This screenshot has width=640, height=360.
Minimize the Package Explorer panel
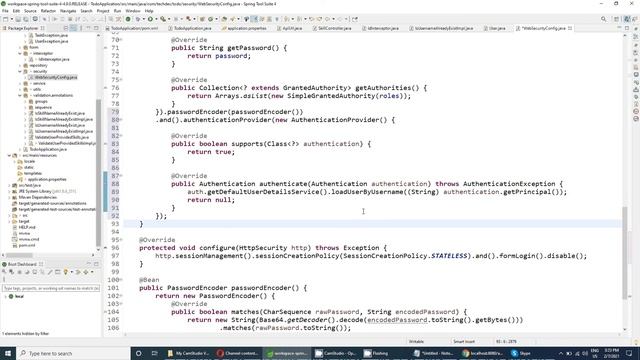pyautogui.click(x=89, y=28)
